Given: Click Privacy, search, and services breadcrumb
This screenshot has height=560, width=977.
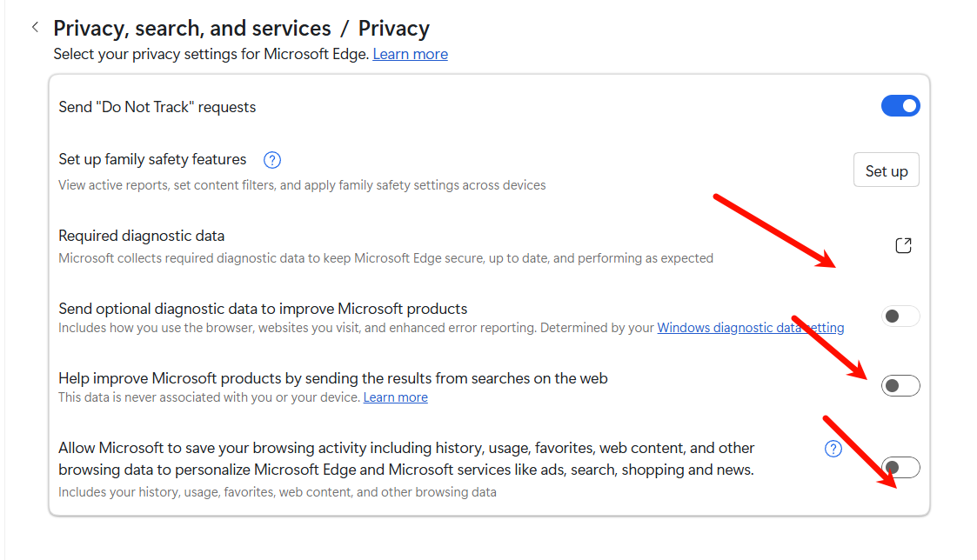Looking at the screenshot, I should tap(192, 29).
